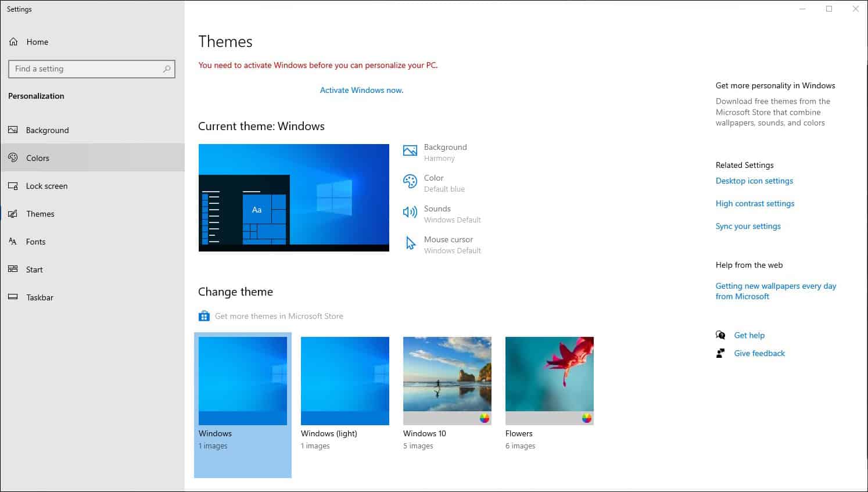
Task: Apply the Windows 10 theme thumbnail
Action: coord(447,381)
